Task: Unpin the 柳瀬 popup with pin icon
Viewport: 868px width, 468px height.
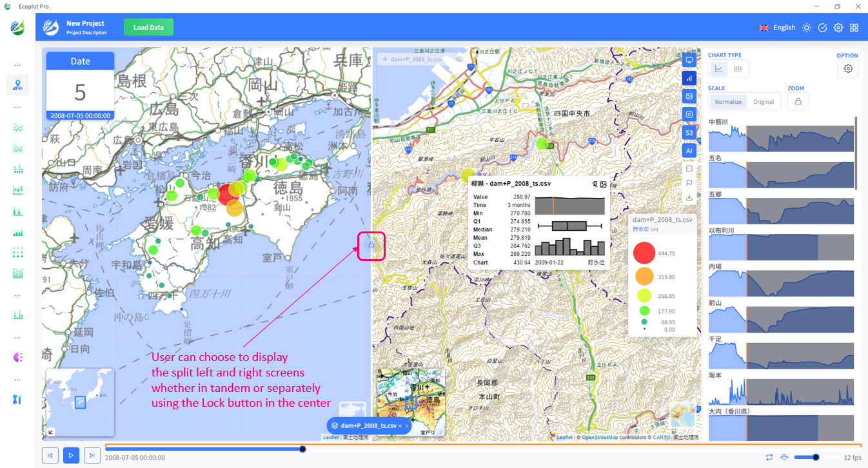Action: click(595, 184)
